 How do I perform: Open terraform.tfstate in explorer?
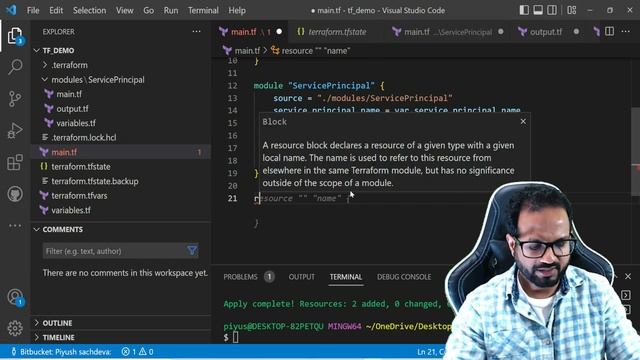click(x=80, y=167)
